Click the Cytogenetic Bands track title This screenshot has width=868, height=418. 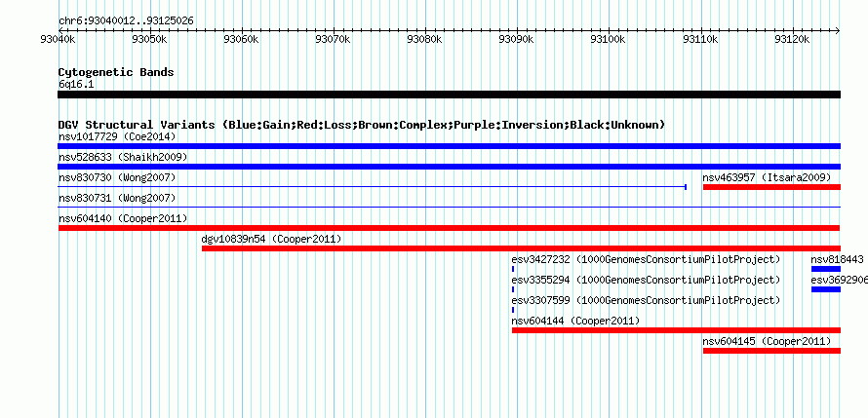(x=116, y=72)
